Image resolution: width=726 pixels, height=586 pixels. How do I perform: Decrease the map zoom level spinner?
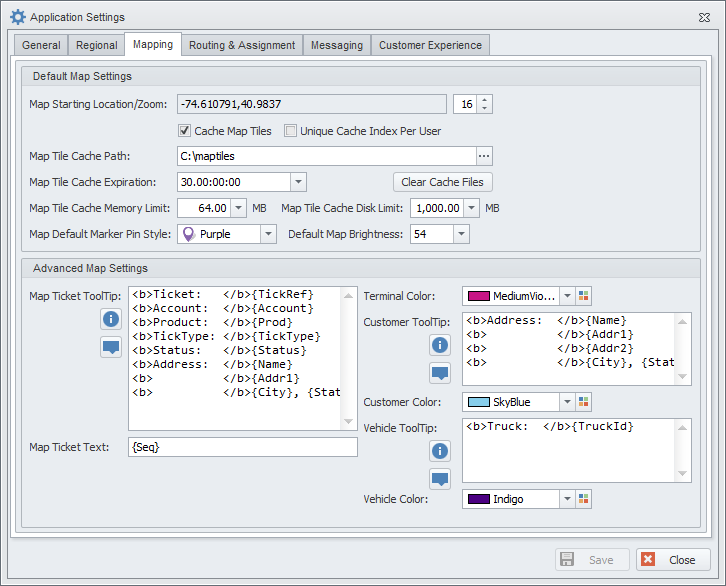click(x=484, y=109)
